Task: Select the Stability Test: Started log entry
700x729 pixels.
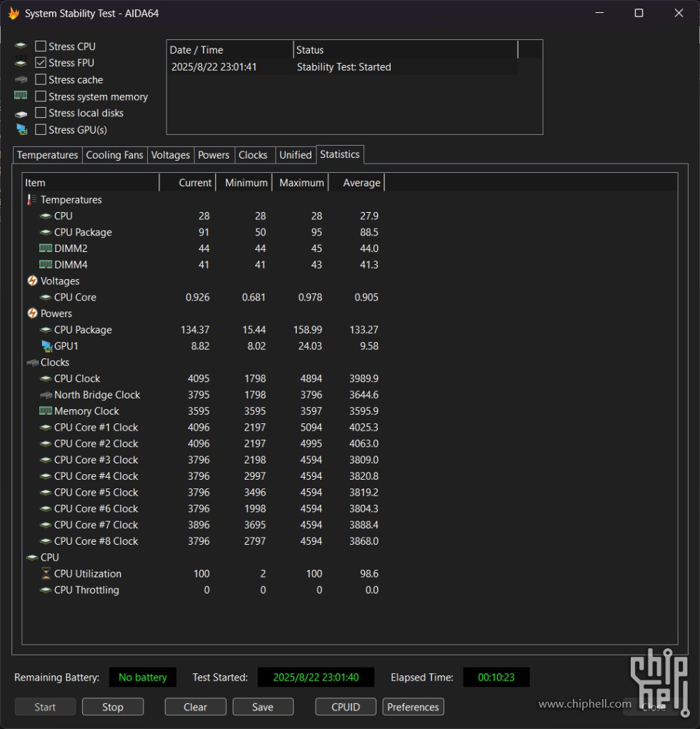Action: click(x=342, y=67)
